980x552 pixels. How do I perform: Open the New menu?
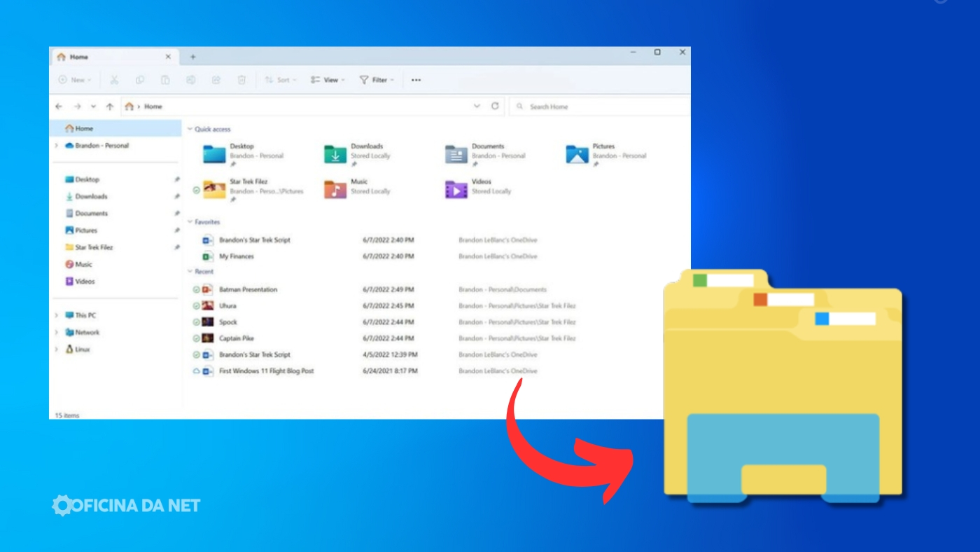[x=74, y=79]
